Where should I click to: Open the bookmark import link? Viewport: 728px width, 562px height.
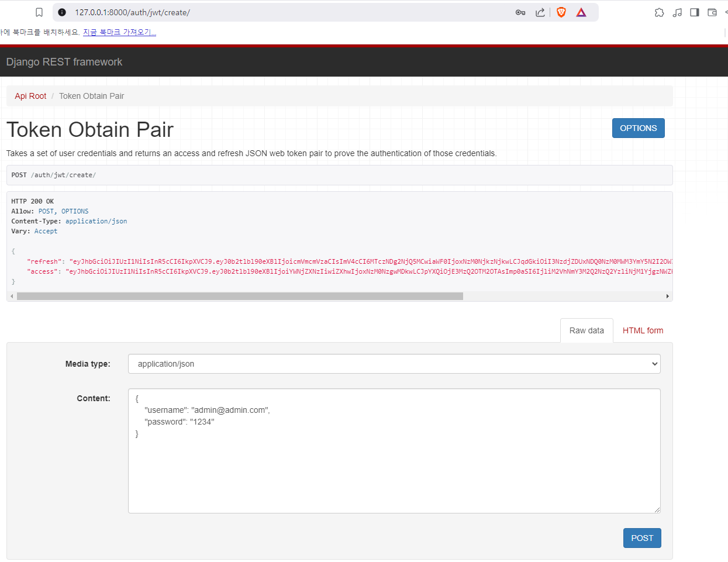point(119,32)
